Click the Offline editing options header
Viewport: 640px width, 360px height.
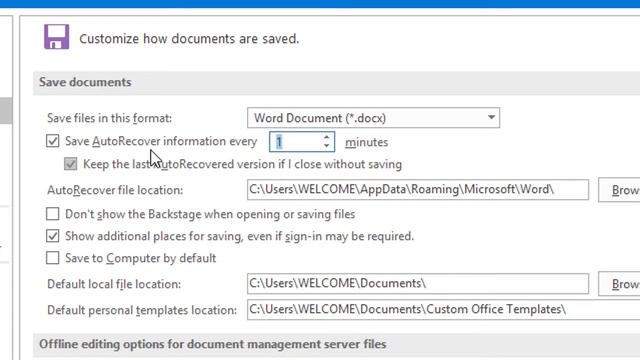coord(336,344)
